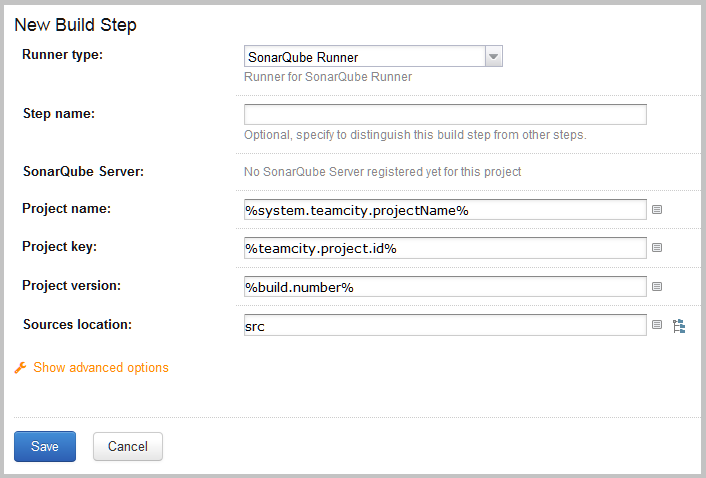Click the %build.number% field
Image resolution: width=706 pixels, height=478 pixels.
tap(445, 287)
